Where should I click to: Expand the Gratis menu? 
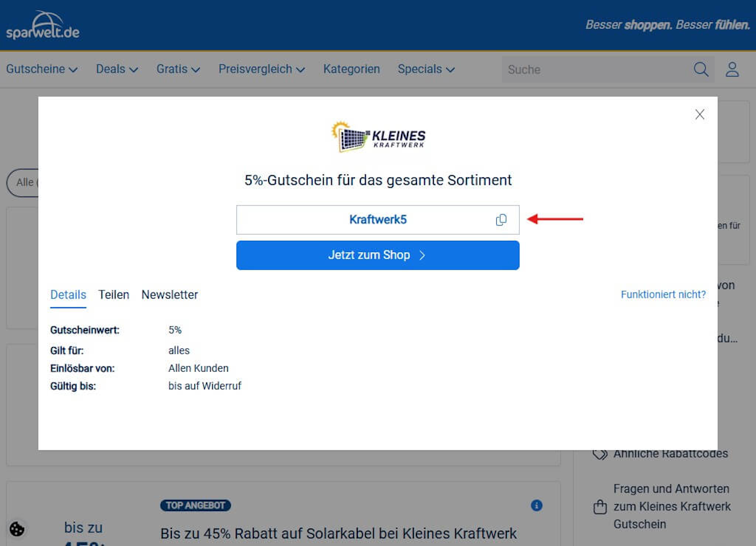pos(178,69)
